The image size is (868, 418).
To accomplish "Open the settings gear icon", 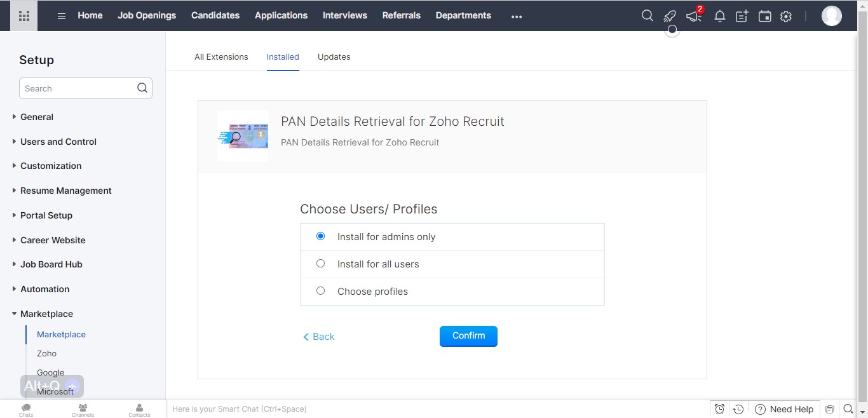I will pos(786,17).
